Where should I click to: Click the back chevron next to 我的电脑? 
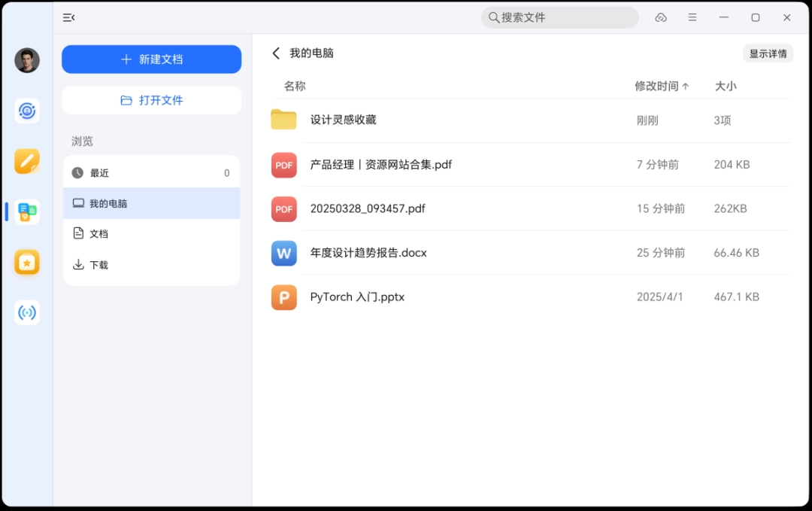point(276,53)
